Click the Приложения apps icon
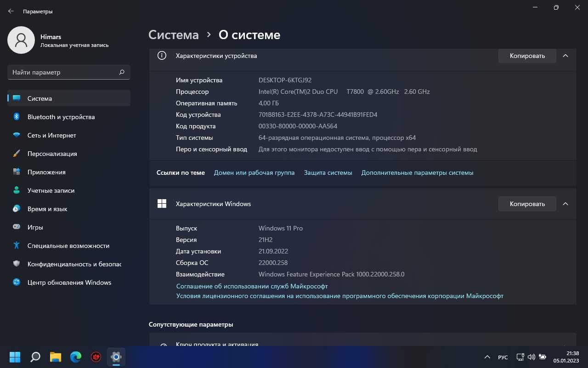 (x=17, y=172)
